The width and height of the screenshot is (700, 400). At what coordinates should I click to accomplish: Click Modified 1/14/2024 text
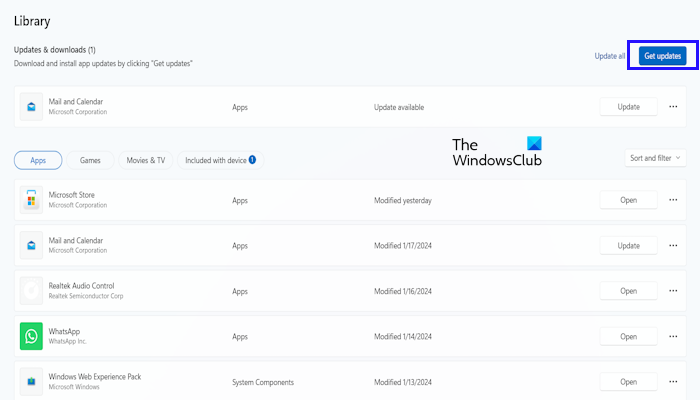[403, 337]
